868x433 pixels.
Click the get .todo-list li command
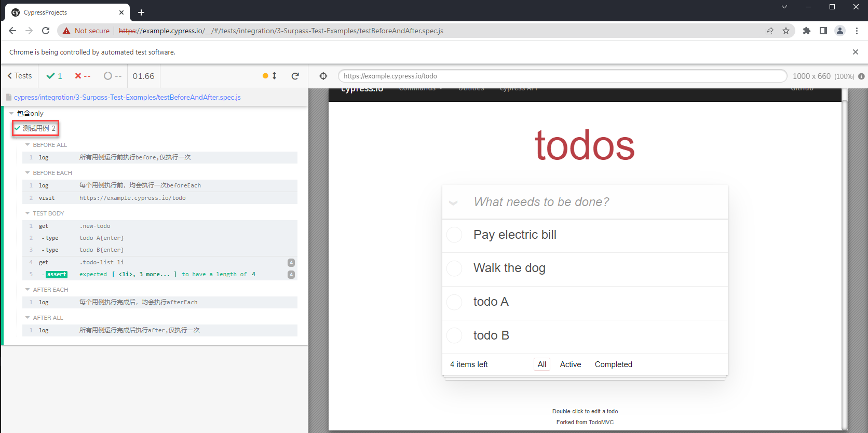[160, 262]
